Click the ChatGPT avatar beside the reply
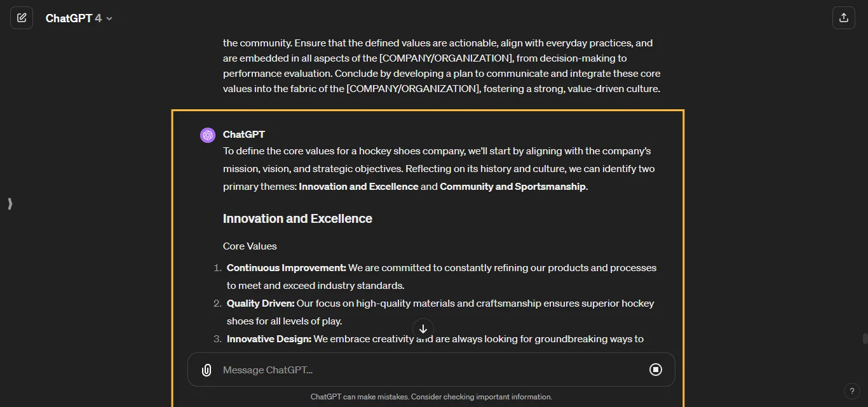The image size is (868, 407). (x=207, y=135)
